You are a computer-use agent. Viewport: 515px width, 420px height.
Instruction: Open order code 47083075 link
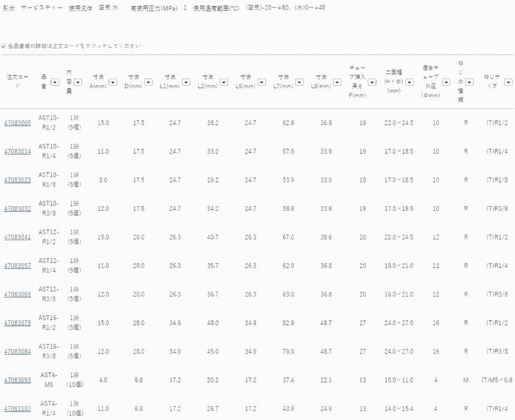[x=17, y=323]
